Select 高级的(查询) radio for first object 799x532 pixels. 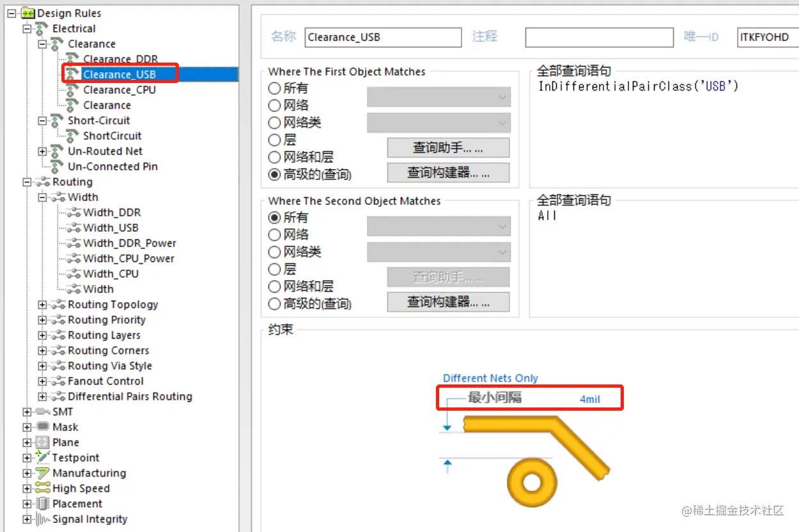coord(274,174)
